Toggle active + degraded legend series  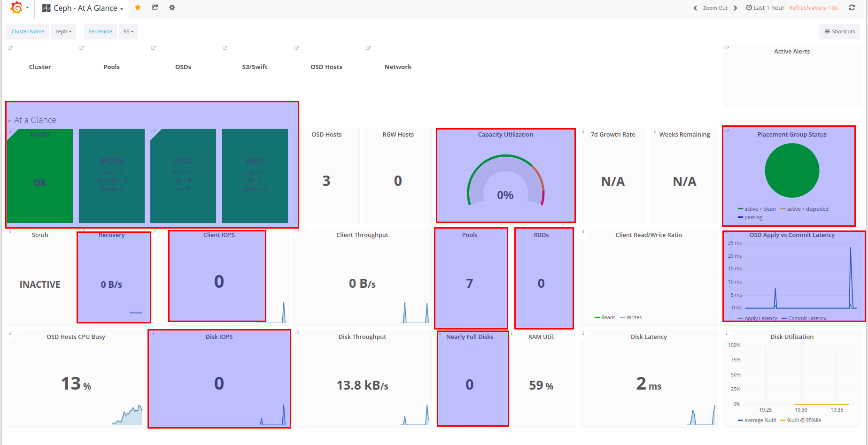(805, 209)
